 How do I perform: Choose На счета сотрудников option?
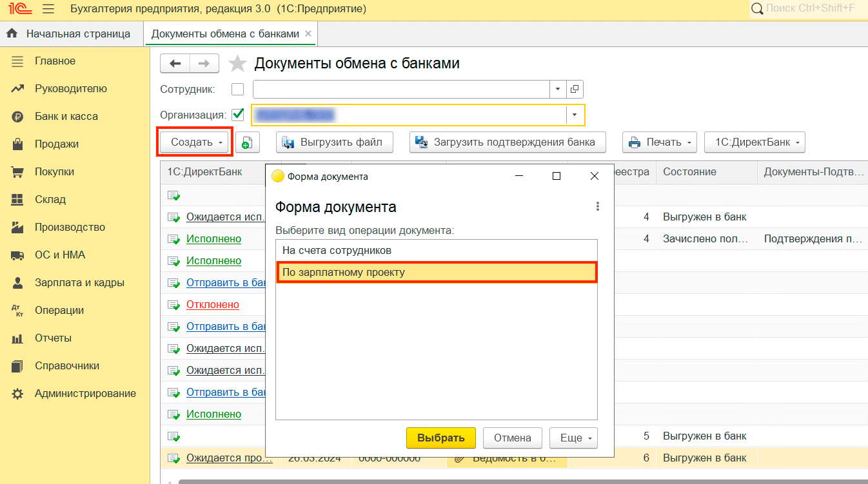[437, 250]
